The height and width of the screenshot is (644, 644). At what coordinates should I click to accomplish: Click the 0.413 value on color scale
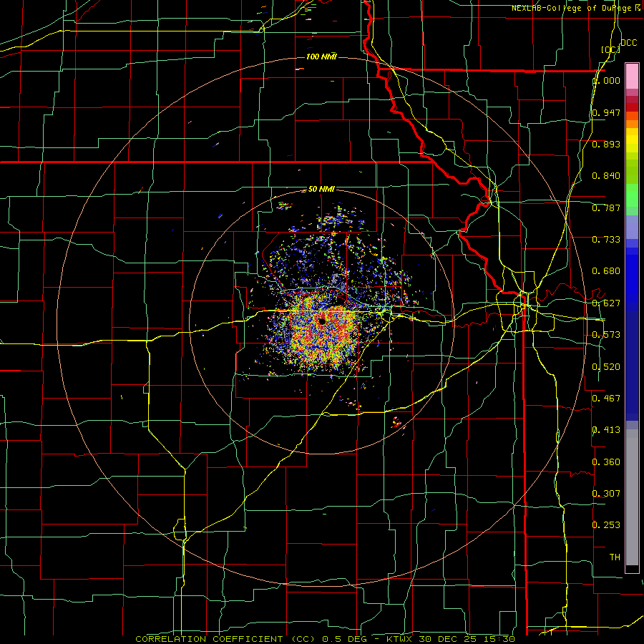point(606,430)
